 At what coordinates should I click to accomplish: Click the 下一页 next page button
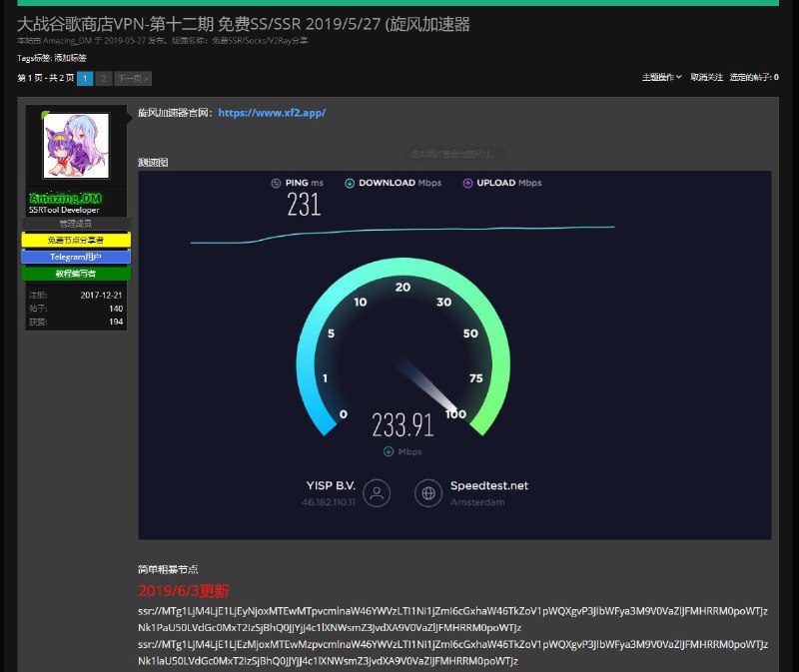point(133,79)
